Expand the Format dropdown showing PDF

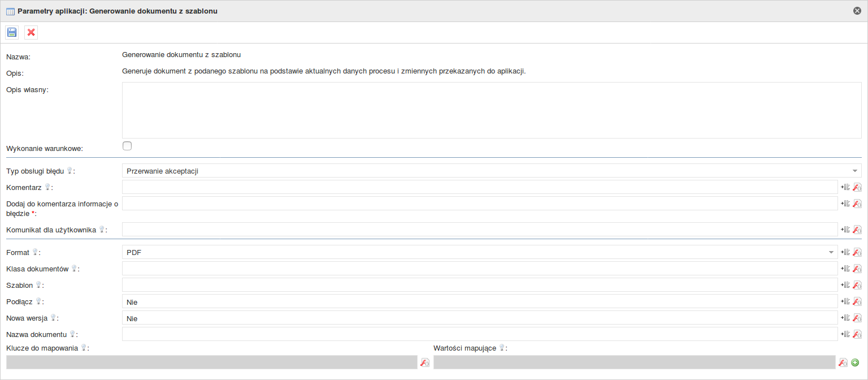(480, 252)
